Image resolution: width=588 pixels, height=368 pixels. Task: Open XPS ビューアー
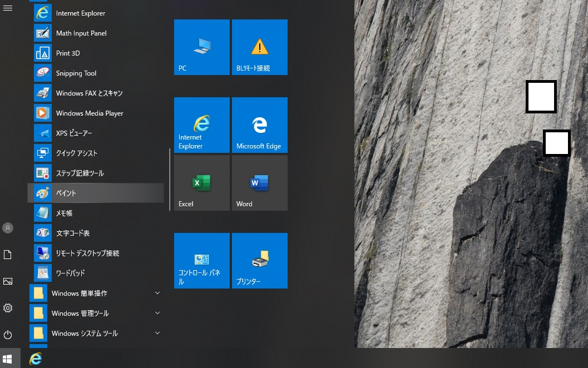(96, 133)
